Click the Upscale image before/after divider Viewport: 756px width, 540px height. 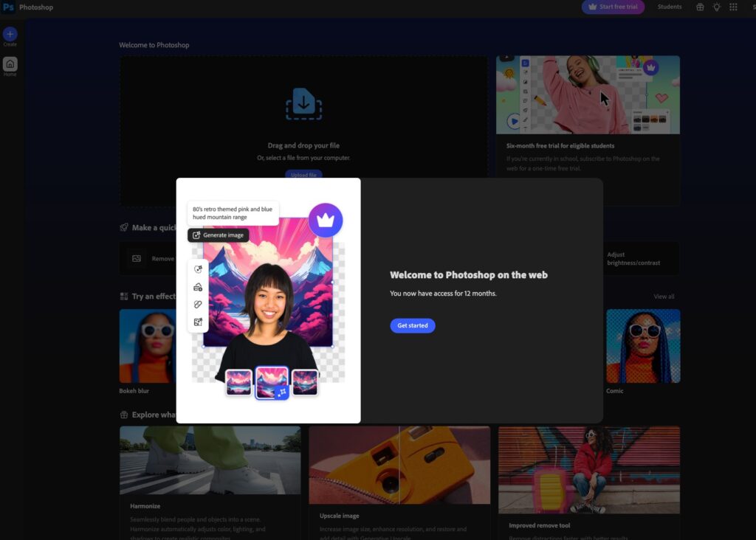pos(399,465)
